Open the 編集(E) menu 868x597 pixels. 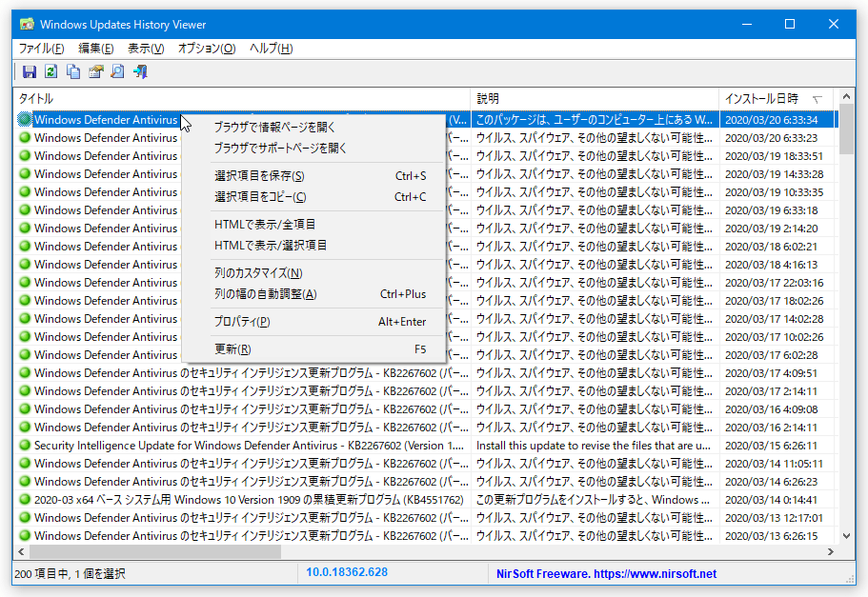coord(96,49)
